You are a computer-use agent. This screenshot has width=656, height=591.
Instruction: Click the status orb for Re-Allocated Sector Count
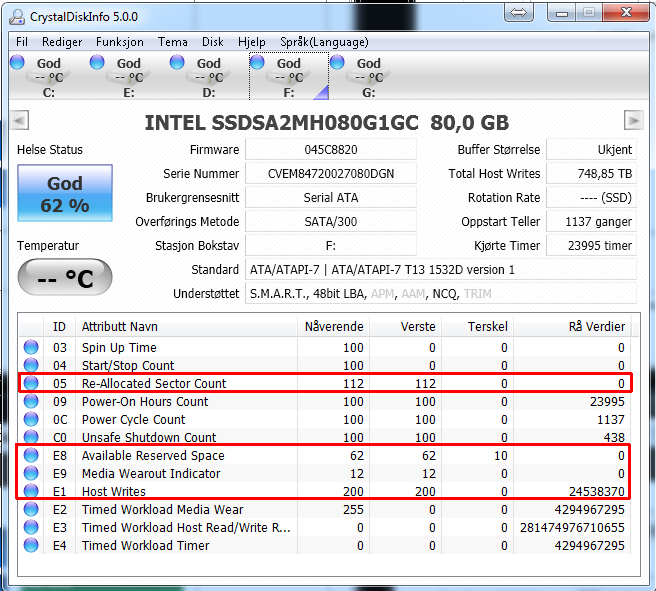click(31, 383)
